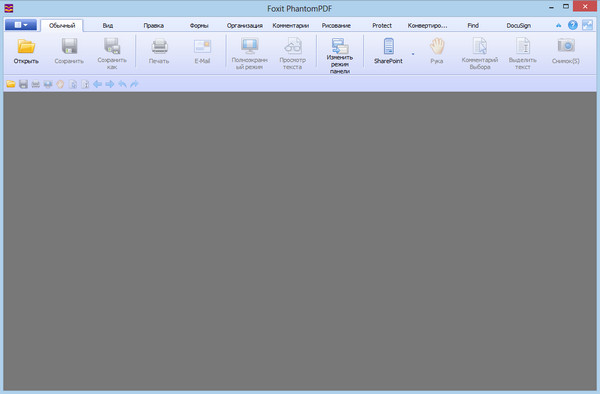
Task: Switch to the Вид tab
Action: [x=108, y=26]
